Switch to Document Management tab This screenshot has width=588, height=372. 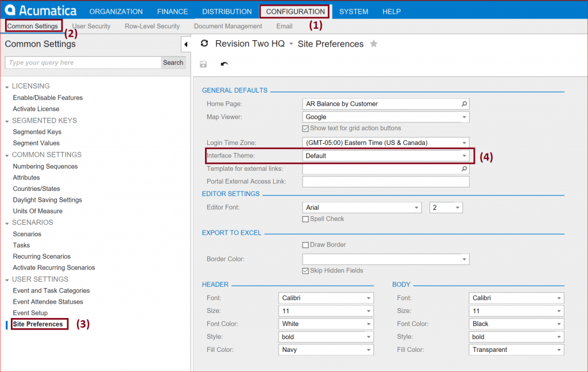(x=228, y=26)
